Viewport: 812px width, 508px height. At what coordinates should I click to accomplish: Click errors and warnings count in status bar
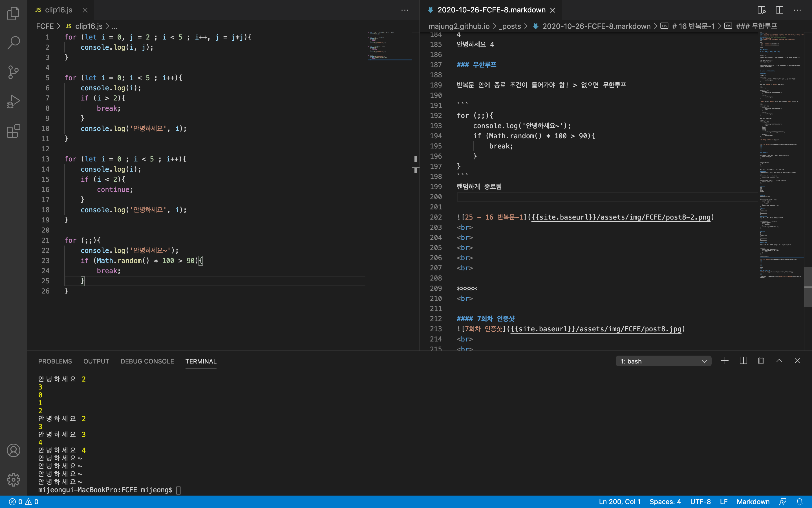point(23,502)
